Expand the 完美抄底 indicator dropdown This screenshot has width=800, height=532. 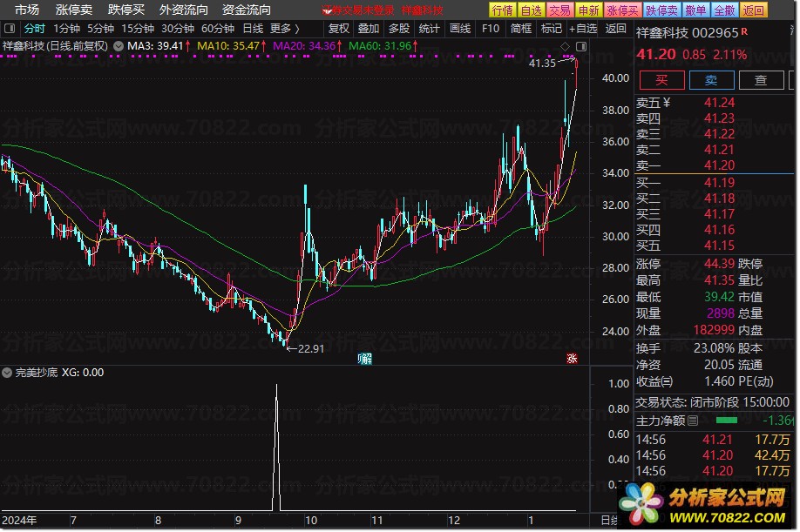pos(7,373)
